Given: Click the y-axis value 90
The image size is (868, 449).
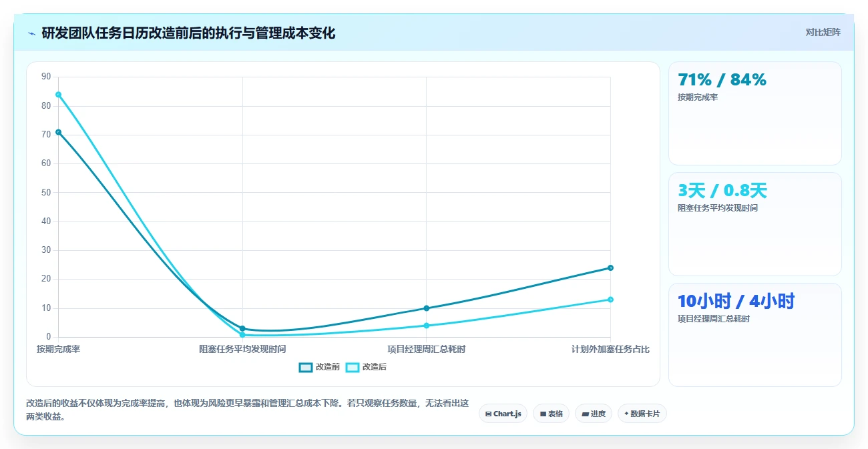Looking at the screenshot, I should (x=46, y=77).
